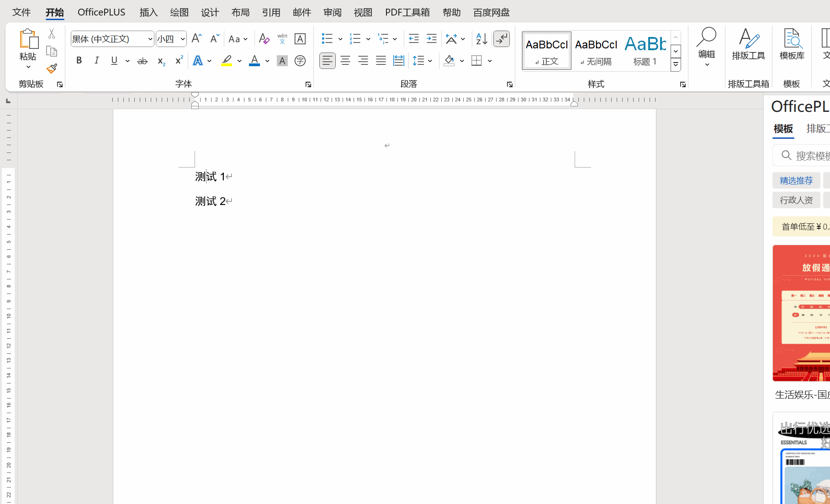Click the 精选推荐 category button
830x504 pixels.
pos(796,181)
